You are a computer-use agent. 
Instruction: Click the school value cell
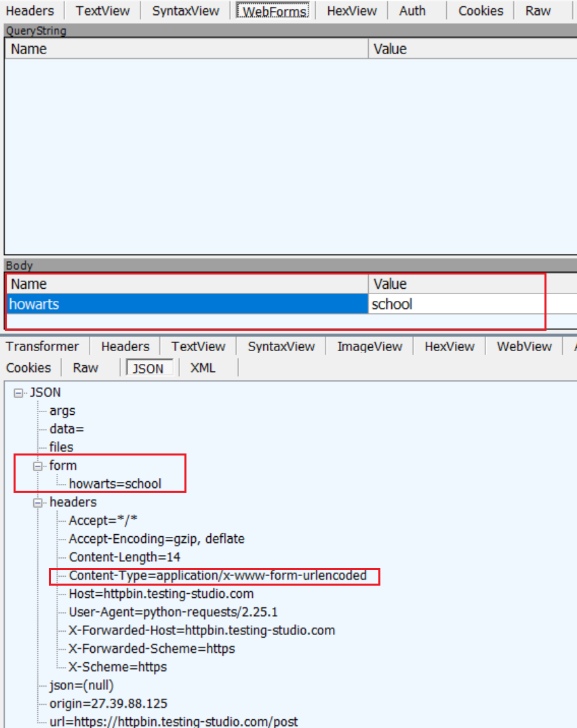392,304
